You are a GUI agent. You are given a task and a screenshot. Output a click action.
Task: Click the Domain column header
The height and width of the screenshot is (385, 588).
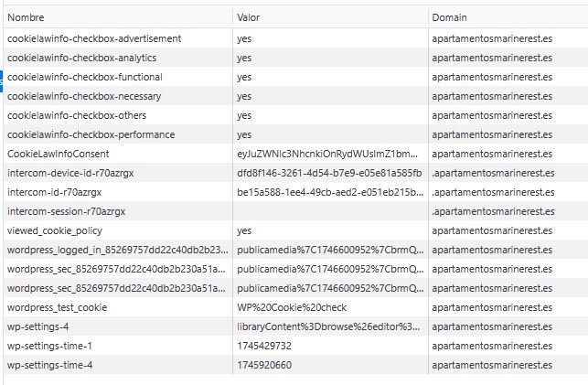click(508, 17)
